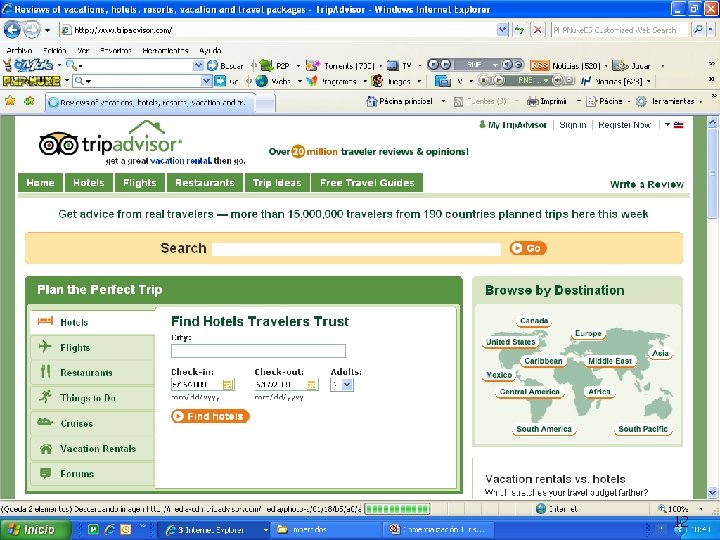The height and width of the screenshot is (540, 720).
Task: Stop loading with the red X icon
Action: 537,30
